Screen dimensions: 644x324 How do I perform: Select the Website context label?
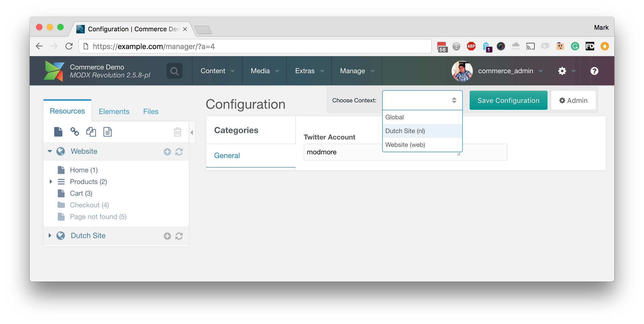tap(84, 151)
